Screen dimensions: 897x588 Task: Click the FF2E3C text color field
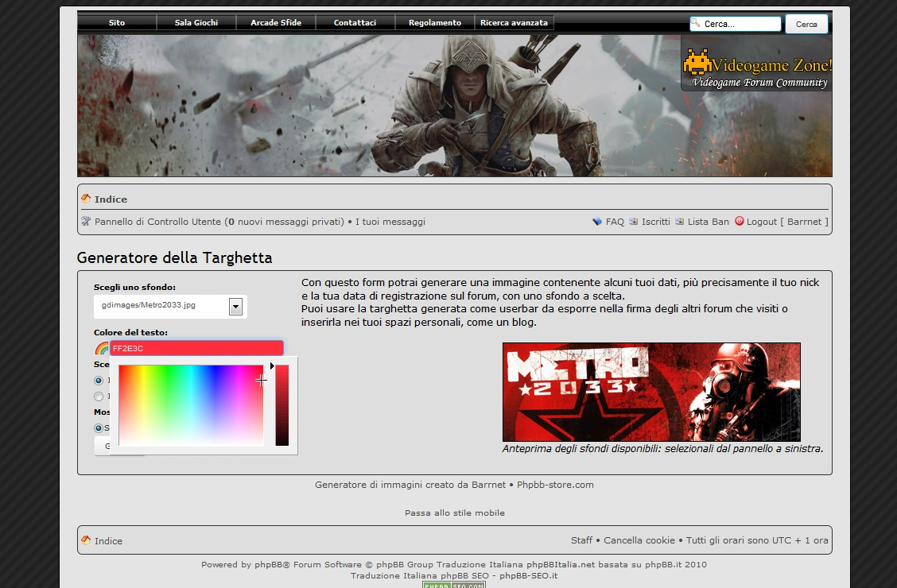pyautogui.click(x=196, y=348)
